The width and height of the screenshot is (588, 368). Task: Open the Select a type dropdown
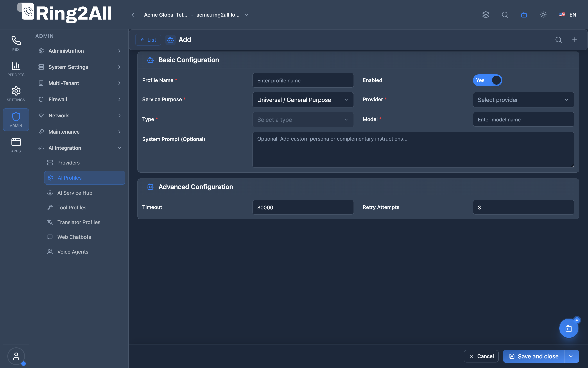[x=303, y=119]
